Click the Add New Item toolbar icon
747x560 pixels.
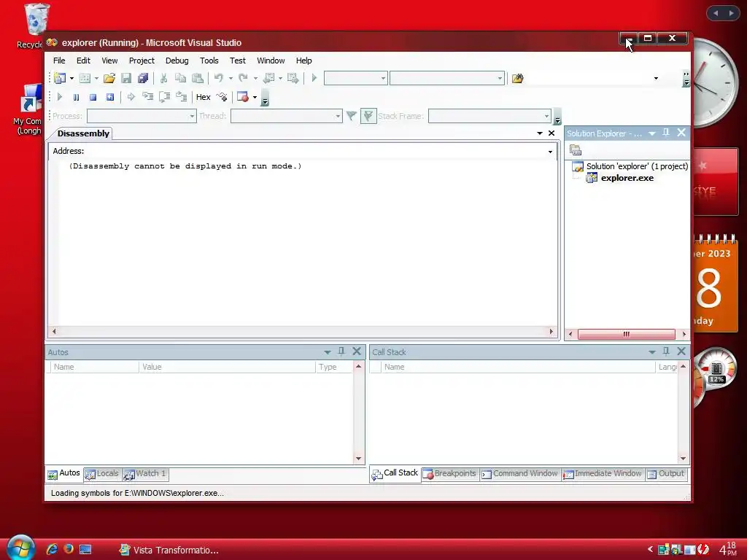[x=85, y=78]
